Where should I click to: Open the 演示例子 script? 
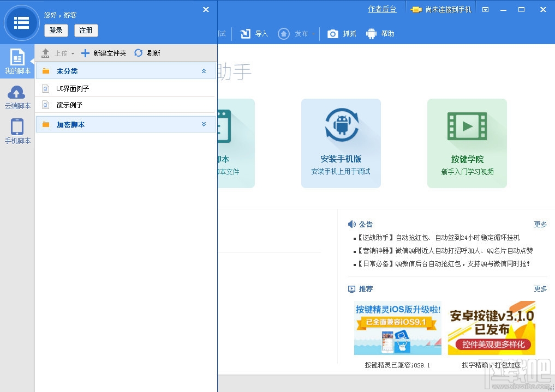pos(126,105)
